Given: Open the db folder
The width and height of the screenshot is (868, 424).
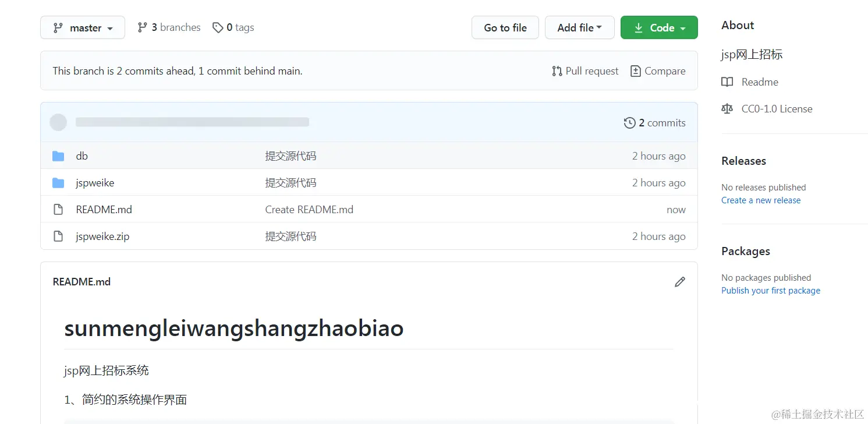Looking at the screenshot, I should pyautogui.click(x=82, y=156).
